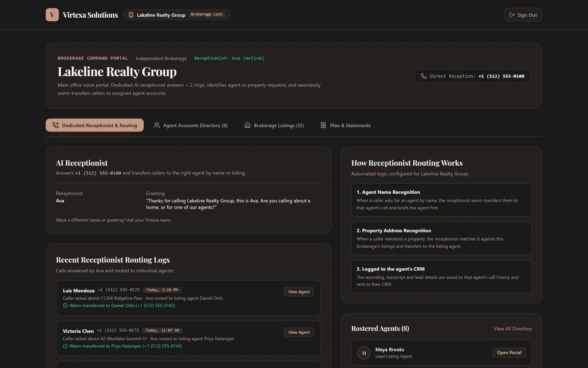Click Maya Brooks' M avatar
Viewport: 588px width, 368px height.
pos(364,353)
